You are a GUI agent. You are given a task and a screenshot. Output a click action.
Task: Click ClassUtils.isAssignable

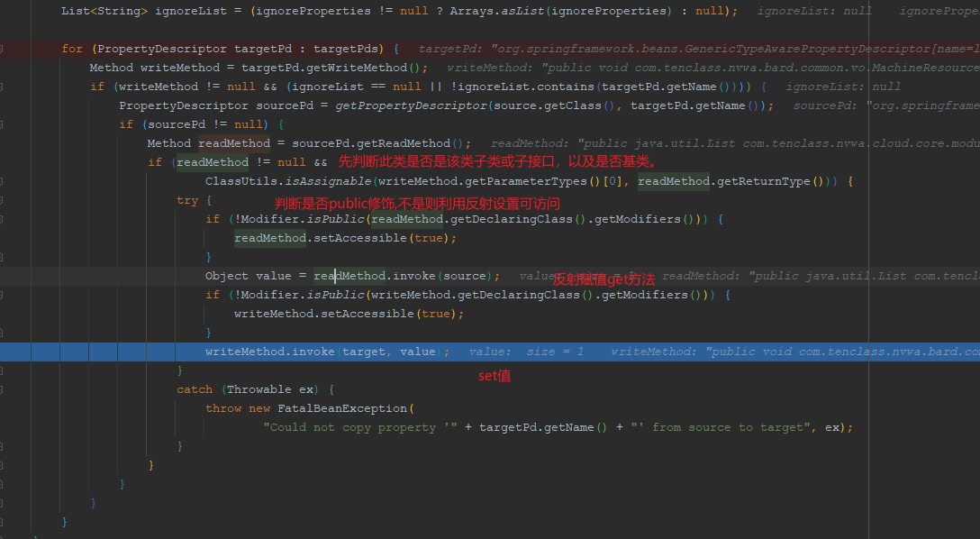[288, 181]
